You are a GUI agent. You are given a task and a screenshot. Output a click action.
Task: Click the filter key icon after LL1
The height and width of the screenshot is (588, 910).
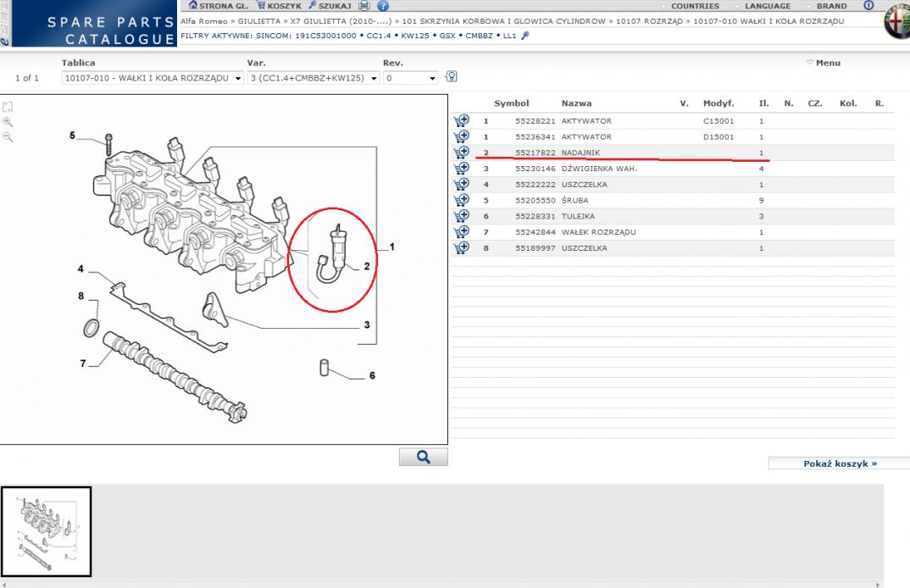click(x=525, y=36)
